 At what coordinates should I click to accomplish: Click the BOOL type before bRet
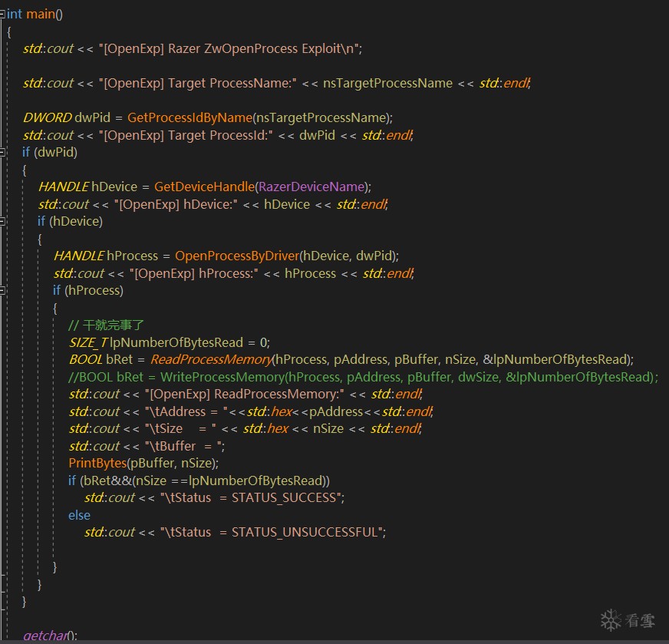[x=85, y=359]
